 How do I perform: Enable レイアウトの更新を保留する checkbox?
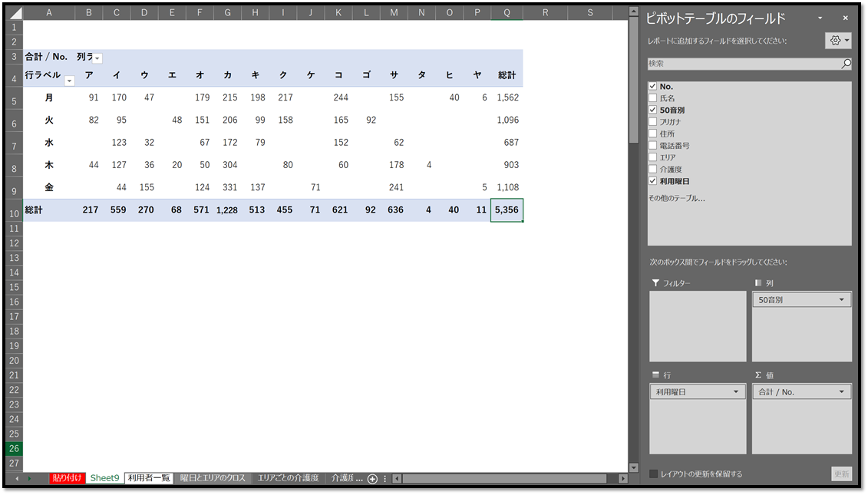point(654,474)
